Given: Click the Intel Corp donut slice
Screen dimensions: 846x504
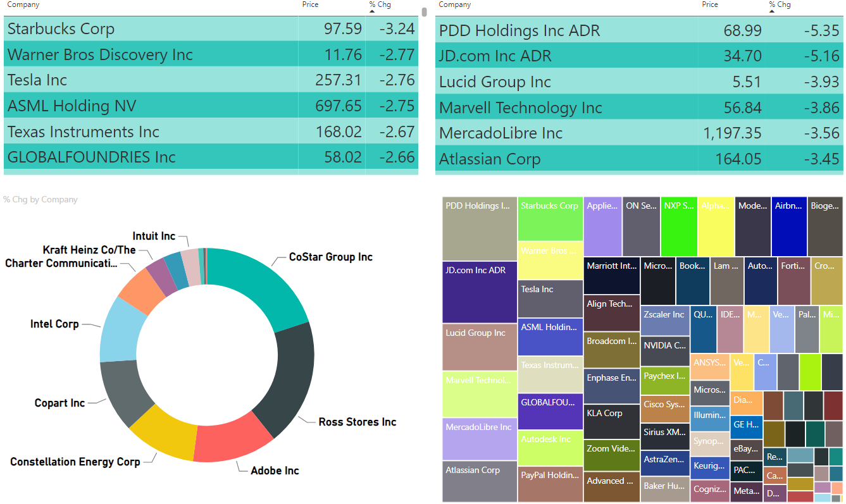Looking at the screenshot, I should pyautogui.click(x=119, y=329).
